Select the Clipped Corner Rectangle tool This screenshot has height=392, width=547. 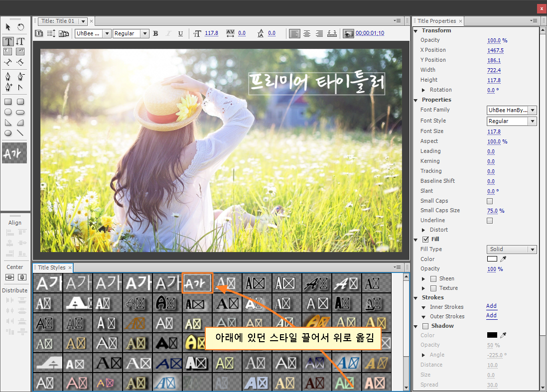(8, 112)
